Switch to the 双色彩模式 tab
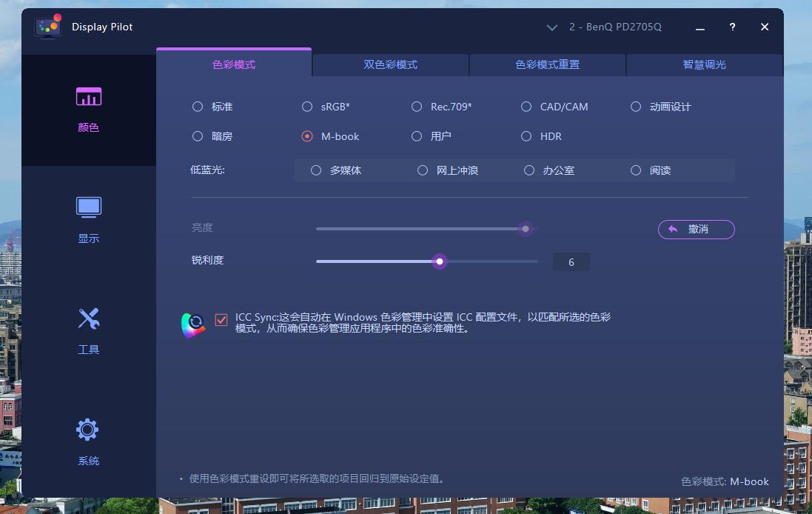The height and width of the screenshot is (514, 812). 390,65
